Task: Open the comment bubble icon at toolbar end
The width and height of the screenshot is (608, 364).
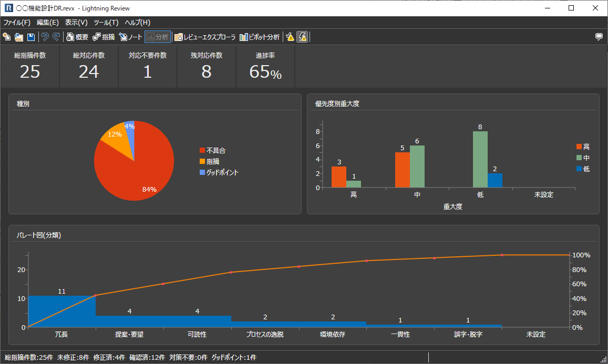Action: click(599, 37)
